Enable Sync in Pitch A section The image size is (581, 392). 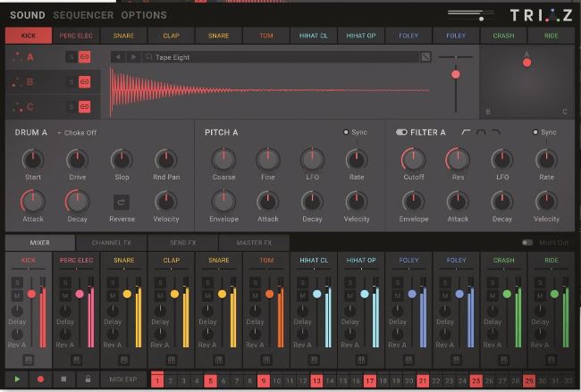346,132
